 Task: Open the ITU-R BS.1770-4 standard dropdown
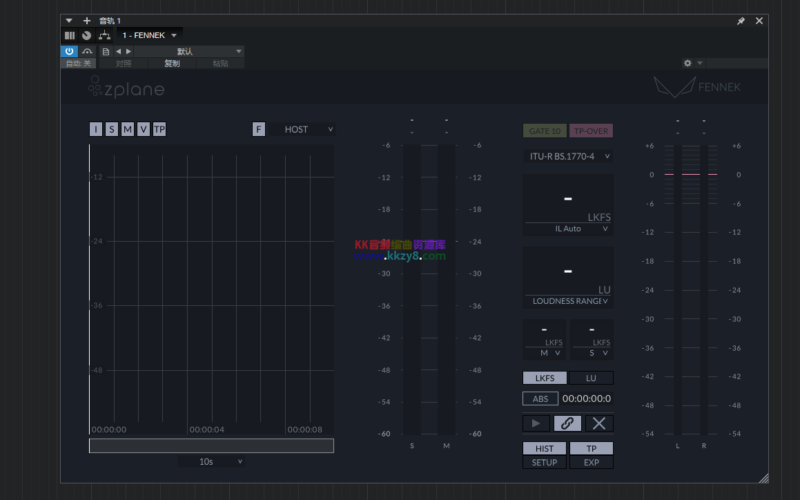(x=568, y=156)
